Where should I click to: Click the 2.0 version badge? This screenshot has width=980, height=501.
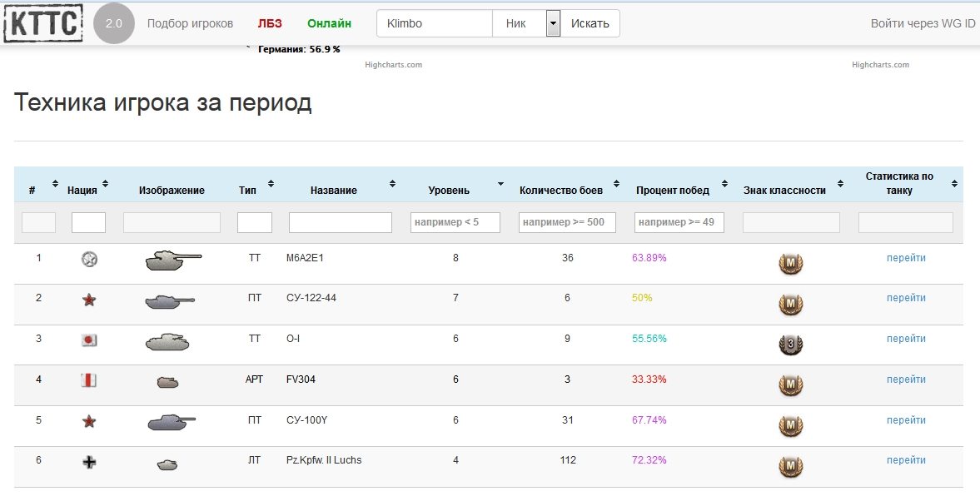coord(114,23)
